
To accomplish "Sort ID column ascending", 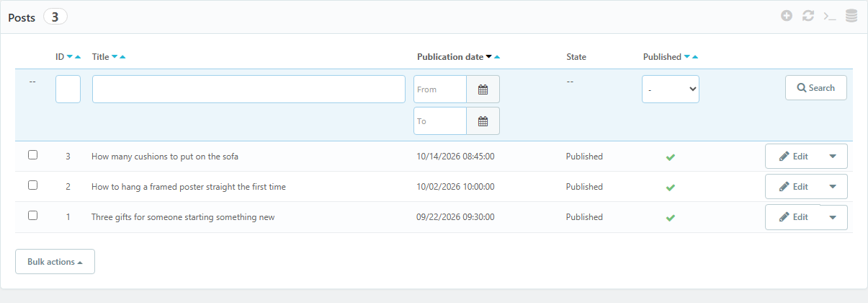I will tap(78, 57).
